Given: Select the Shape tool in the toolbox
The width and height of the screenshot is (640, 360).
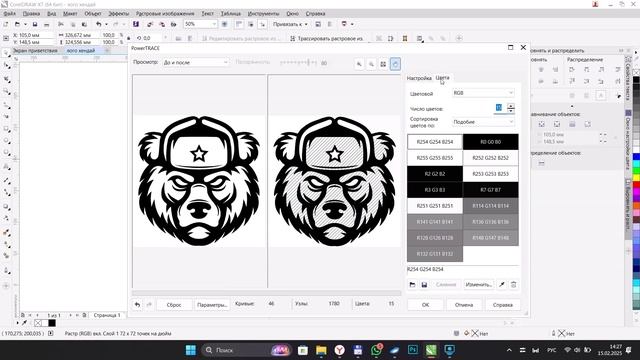Looking at the screenshot, I should click(6, 66).
